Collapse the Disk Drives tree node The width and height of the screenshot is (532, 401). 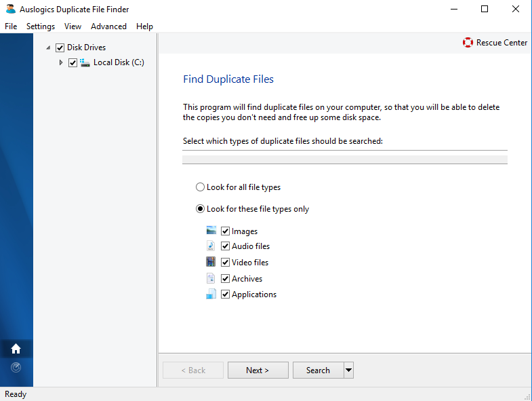click(48, 47)
